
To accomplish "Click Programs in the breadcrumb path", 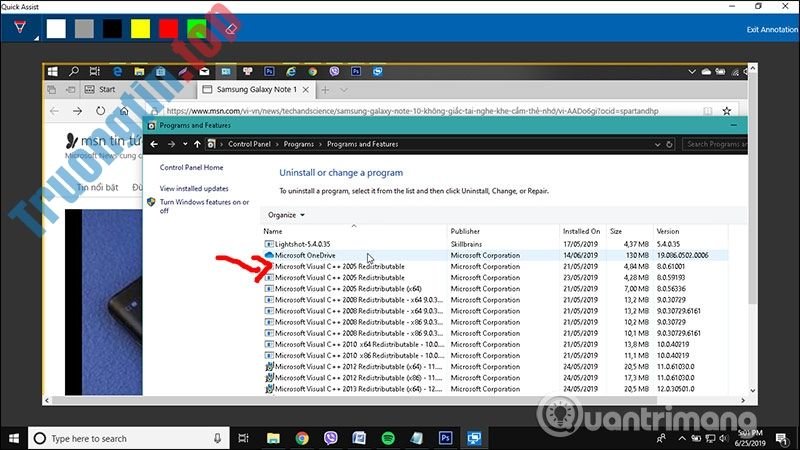I will [298, 144].
